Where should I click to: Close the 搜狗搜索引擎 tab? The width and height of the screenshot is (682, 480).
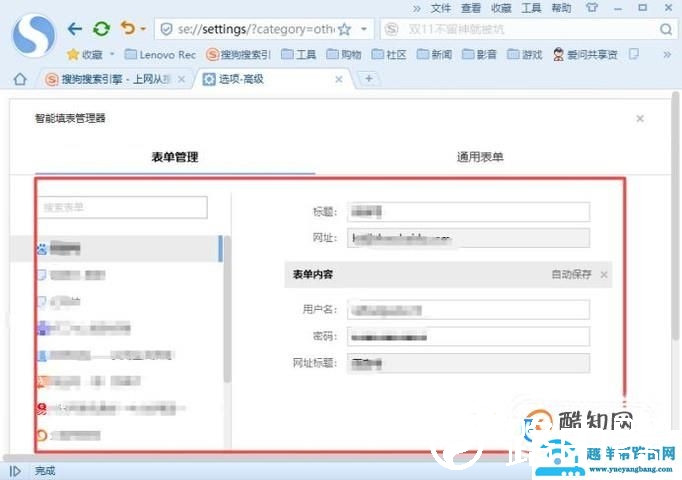(182, 79)
